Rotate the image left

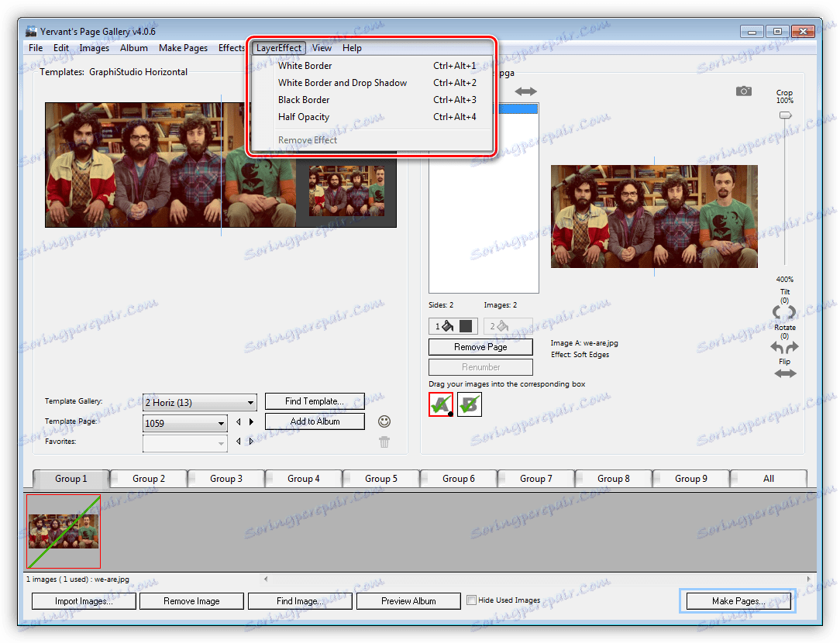(x=777, y=347)
